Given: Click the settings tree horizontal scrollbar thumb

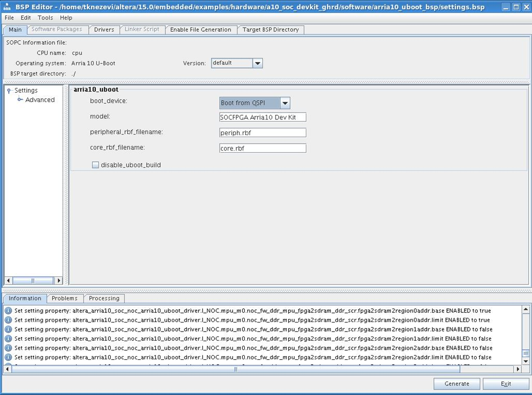Looking at the screenshot, I should point(33,281).
